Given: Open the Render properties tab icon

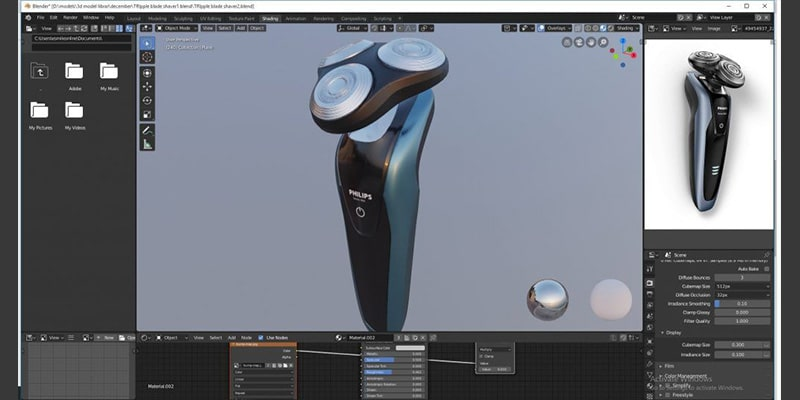Looking at the screenshot, I should 649,283.
